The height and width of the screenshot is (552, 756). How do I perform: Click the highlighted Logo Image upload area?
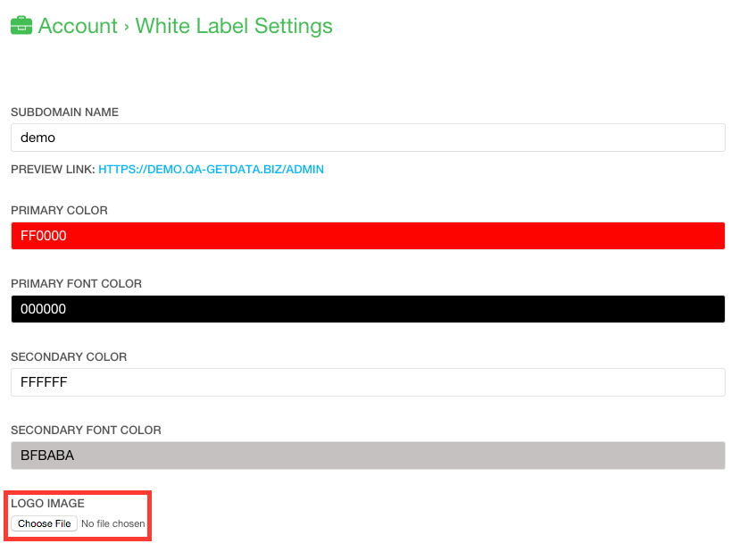(78, 515)
